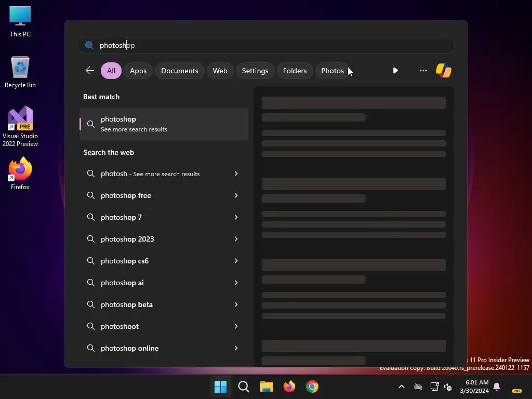The width and height of the screenshot is (532, 399).
Task: Launch Visual Studio 2022 Preview shortcut
Action: point(20,127)
